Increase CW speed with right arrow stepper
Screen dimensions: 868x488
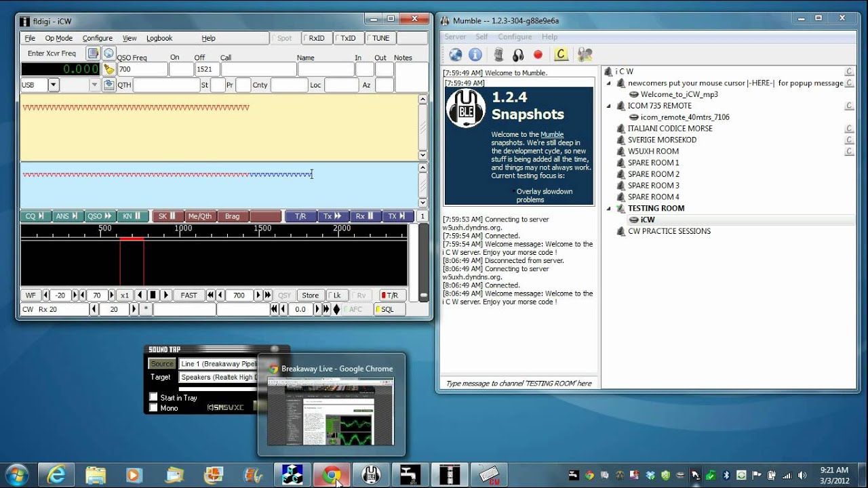pyautogui.click(x=134, y=309)
